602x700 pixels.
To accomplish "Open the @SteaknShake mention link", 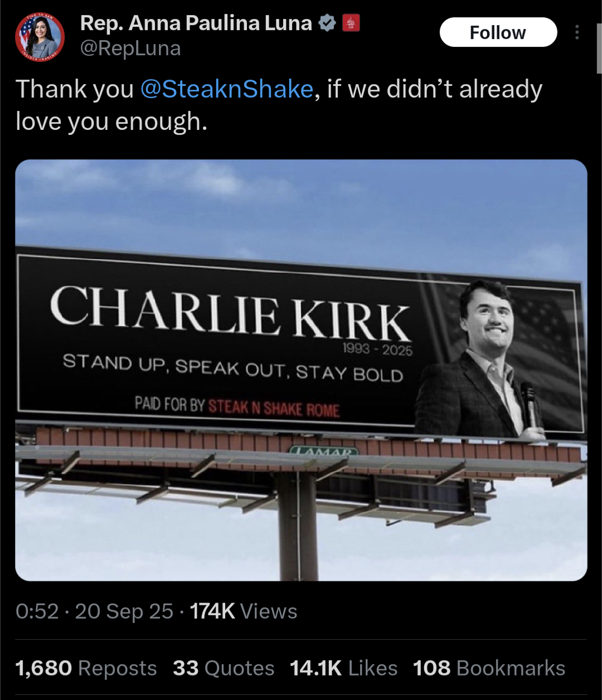I will pos(227,89).
